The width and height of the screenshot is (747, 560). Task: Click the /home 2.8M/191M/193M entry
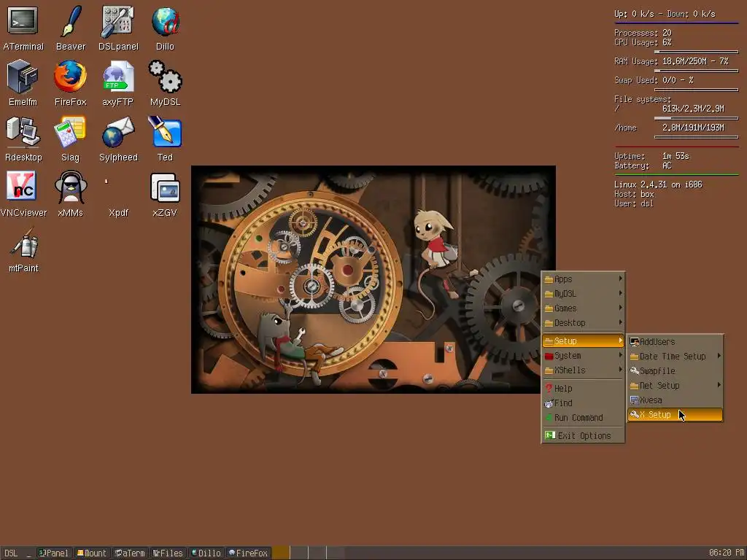click(669, 128)
